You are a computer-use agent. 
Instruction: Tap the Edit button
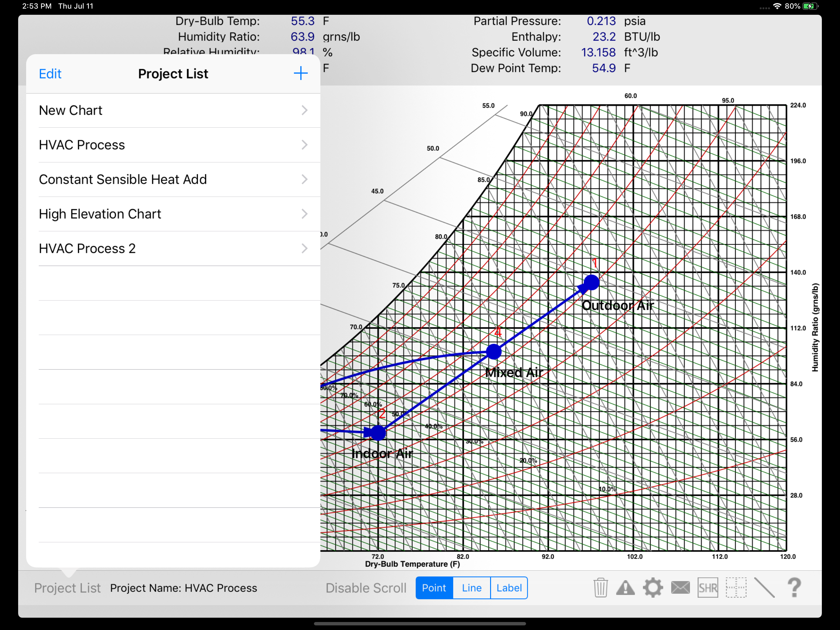[x=50, y=74]
